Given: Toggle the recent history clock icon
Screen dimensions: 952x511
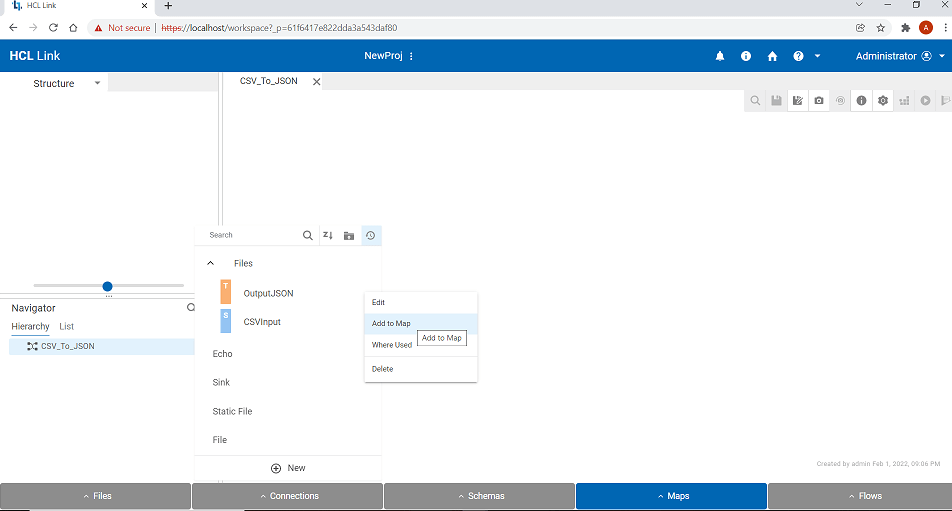Looking at the screenshot, I should click(x=371, y=235).
